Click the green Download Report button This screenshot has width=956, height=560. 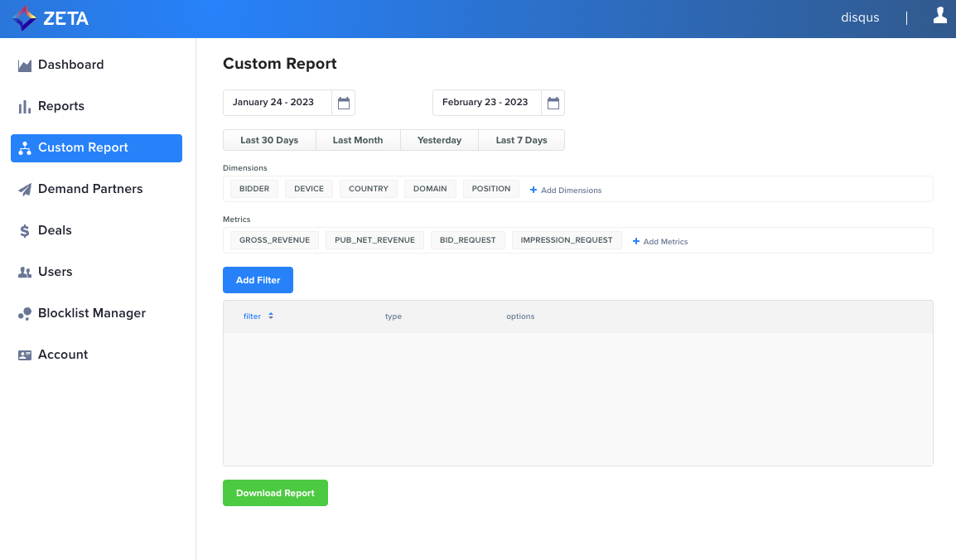[x=275, y=493]
